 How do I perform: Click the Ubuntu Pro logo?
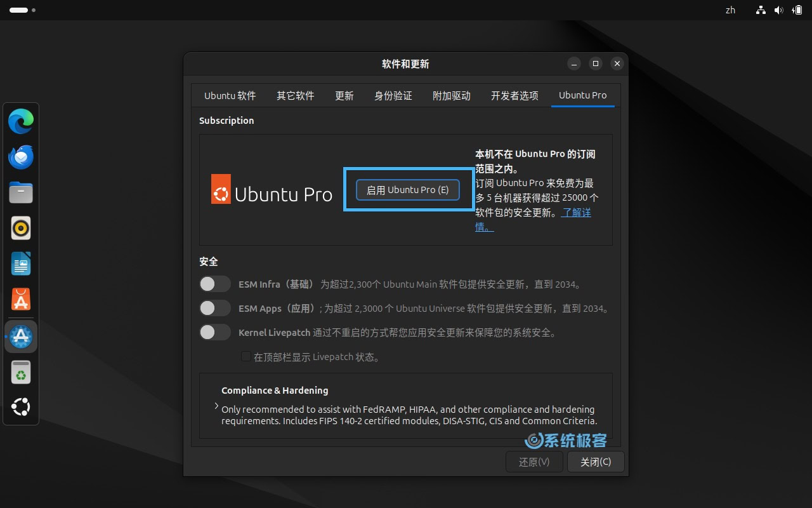[x=272, y=189]
